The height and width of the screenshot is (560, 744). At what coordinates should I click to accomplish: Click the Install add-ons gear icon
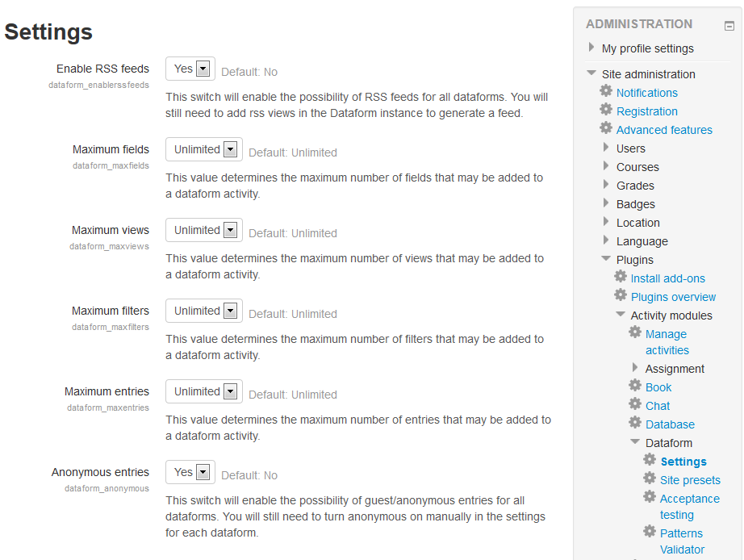[621, 278]
